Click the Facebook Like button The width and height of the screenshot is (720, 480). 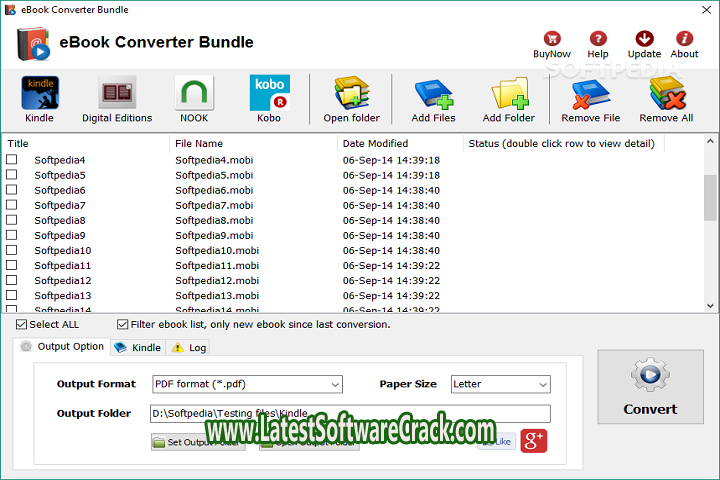coord(496,441)
